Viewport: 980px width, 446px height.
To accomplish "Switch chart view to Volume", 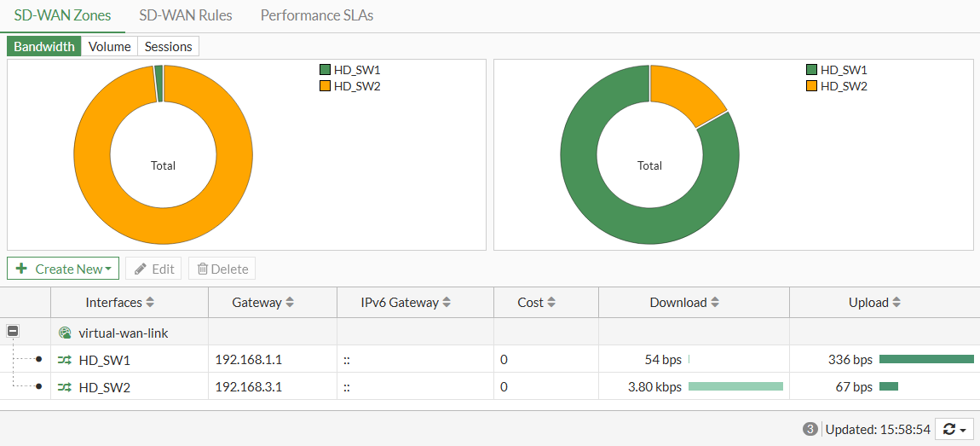I will click(109, 47).
